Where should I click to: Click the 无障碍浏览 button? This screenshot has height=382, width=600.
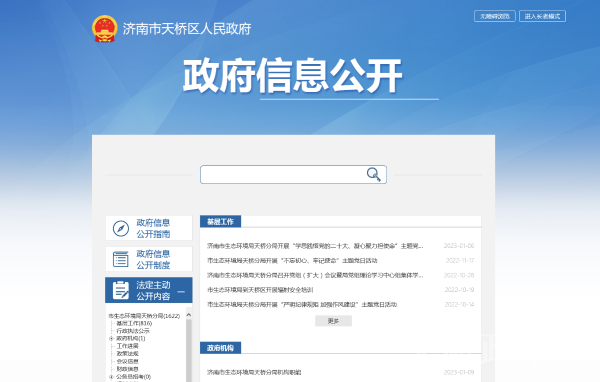tap(495, 16)
